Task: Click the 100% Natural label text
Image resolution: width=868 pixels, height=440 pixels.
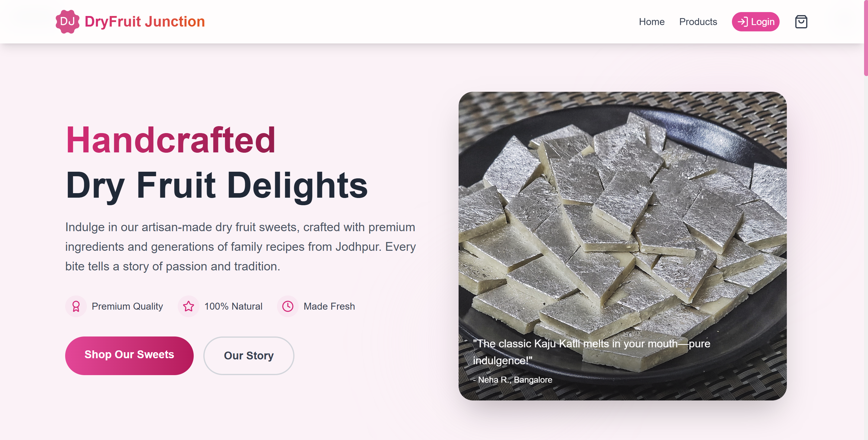Action: (233, 306)
